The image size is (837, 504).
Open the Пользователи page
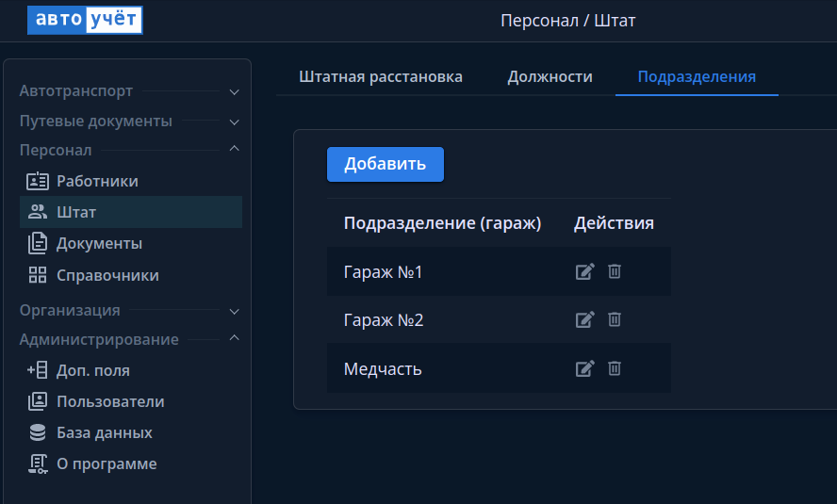coord(110,401)
